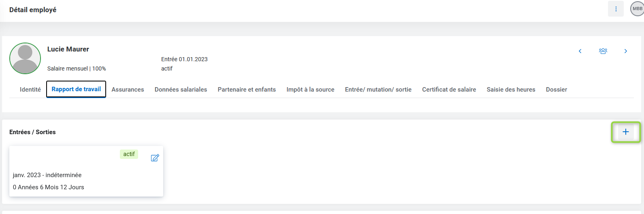The height and width of the screenshot is (214, 644).
Task: Select the Rapport de travail tab
Action: pos(76,89)
